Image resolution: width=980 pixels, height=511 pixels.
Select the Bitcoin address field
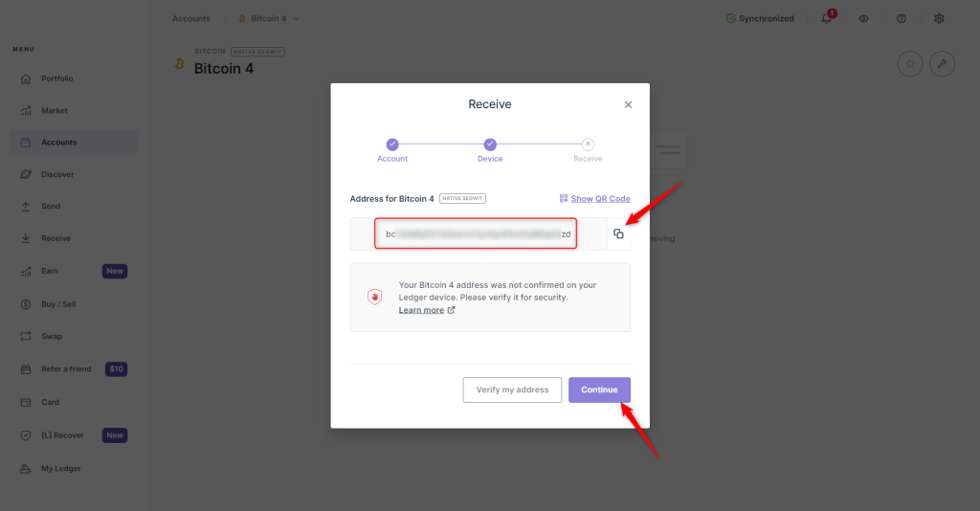click(476, 234)
